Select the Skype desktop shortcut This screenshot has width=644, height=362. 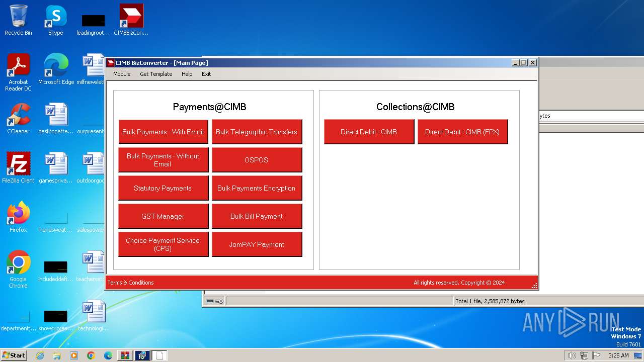click(x=56, y=20)
